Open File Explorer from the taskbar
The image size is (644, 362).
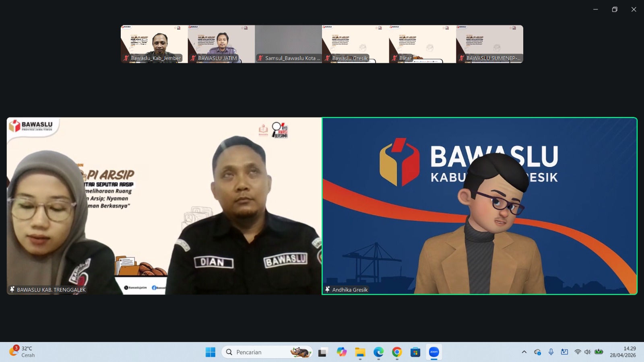coord(360,352)
